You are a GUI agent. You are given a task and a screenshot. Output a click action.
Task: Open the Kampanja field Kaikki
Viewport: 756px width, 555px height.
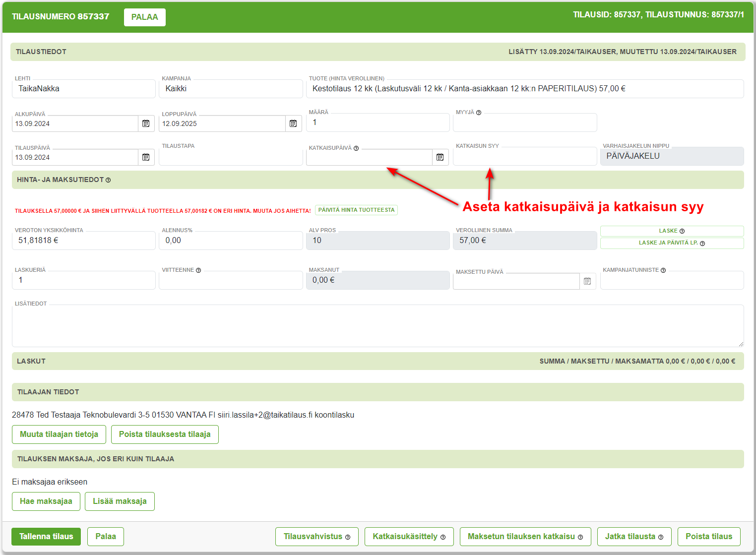[x=231, y=89]
